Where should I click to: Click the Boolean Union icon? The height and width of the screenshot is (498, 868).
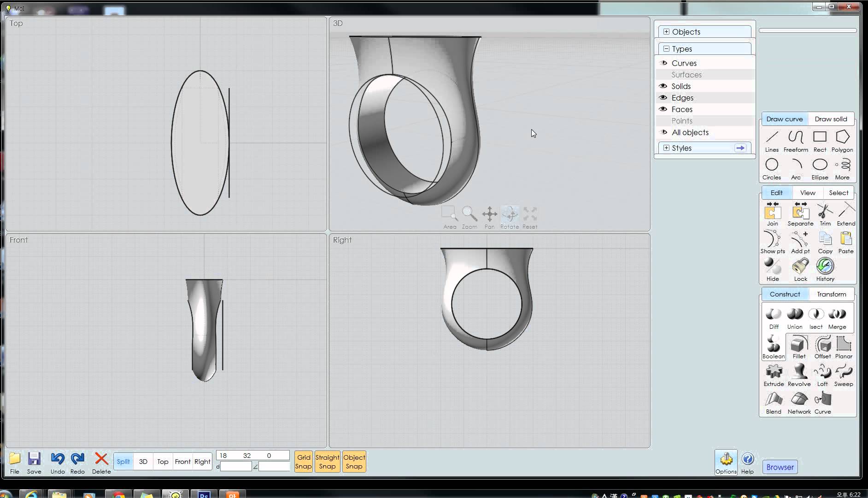coord(795,318)
